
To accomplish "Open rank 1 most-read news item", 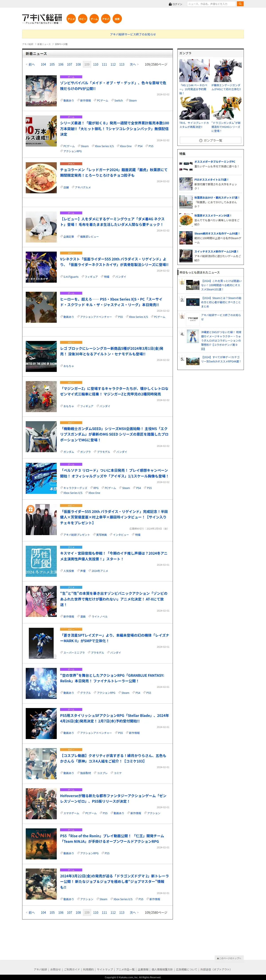I will coord(221,285).
